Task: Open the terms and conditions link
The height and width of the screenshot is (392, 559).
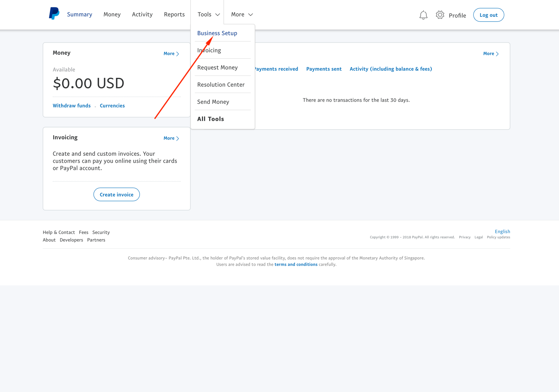Action: pos(296,264)
